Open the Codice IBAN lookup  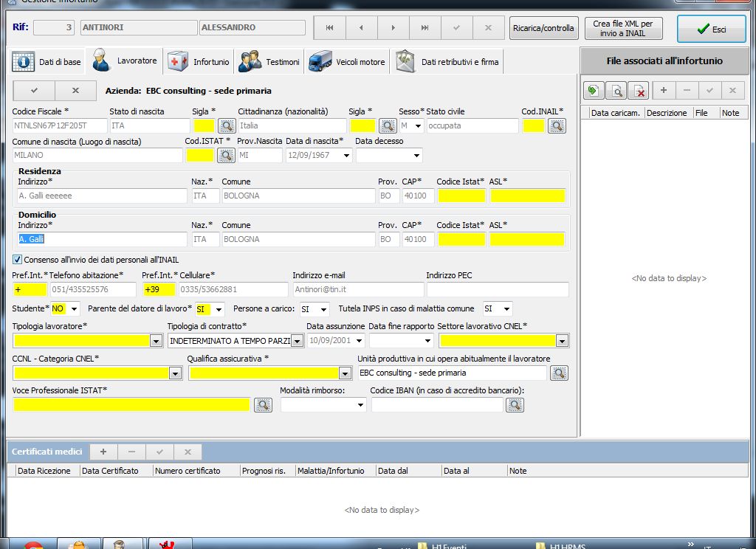(x=515, y=405)
